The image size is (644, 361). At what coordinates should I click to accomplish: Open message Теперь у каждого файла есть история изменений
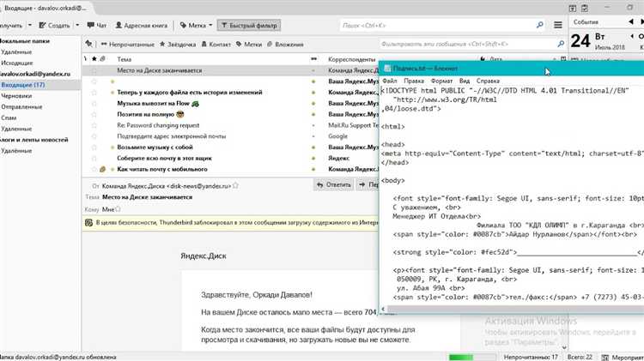(x=190, y=93)
